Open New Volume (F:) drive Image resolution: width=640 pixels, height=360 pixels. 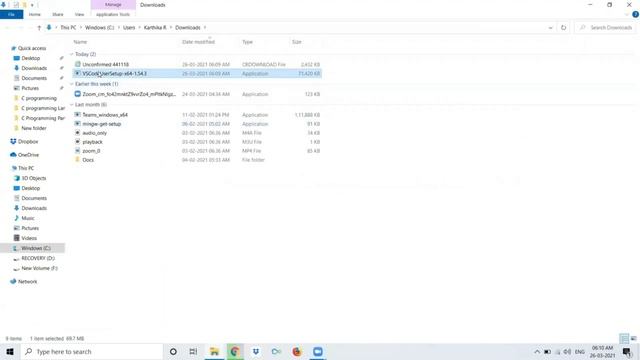coord(39,269)
